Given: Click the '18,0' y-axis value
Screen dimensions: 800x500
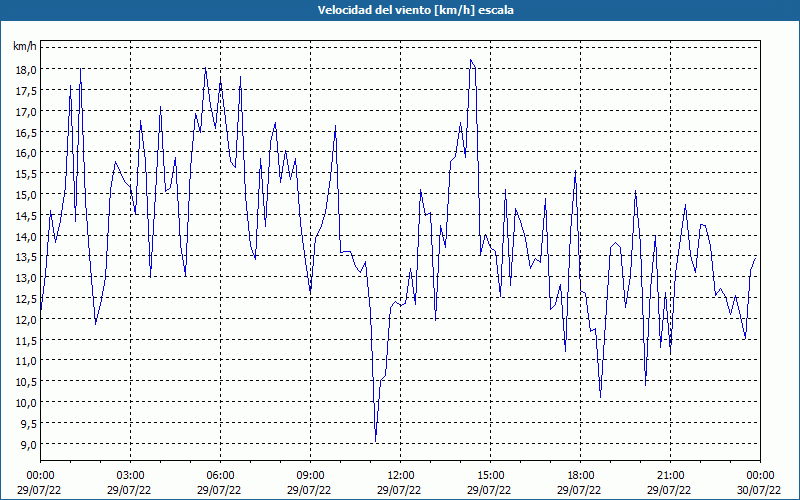Looking at the screenshot, I should [x=26, y=69].
